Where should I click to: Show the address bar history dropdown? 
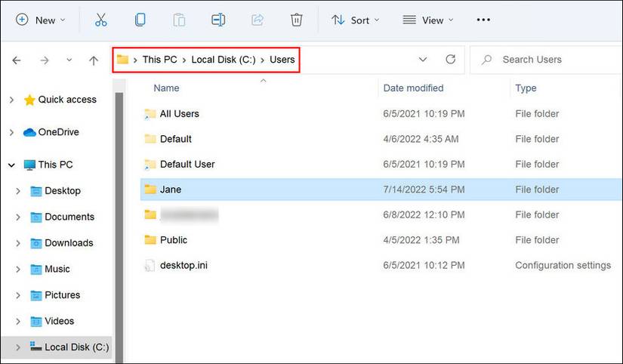point(423,60)
